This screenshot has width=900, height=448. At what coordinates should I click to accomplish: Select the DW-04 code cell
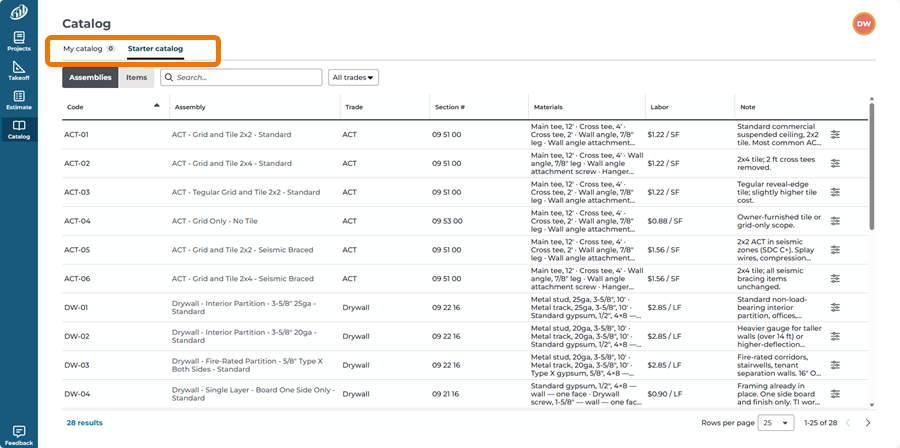tap(77, 394)
